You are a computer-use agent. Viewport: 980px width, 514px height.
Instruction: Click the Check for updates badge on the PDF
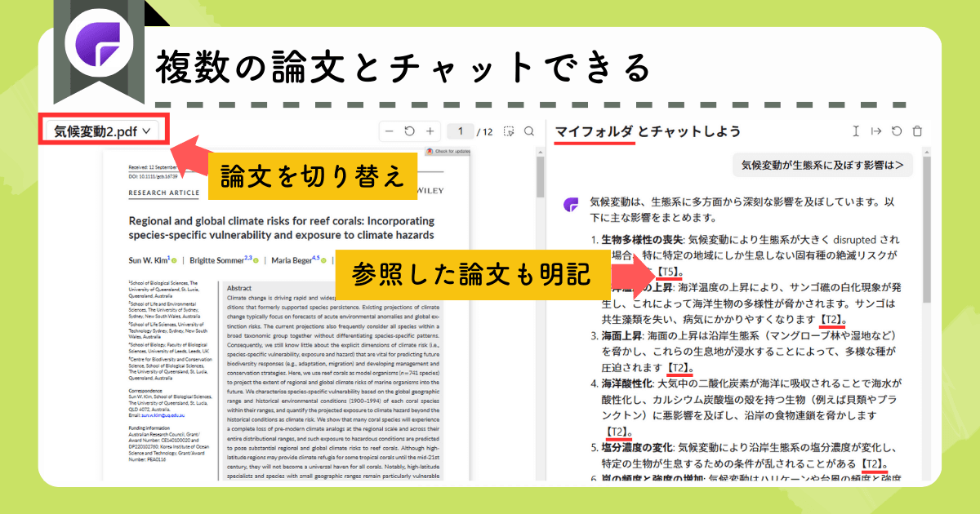448,152
